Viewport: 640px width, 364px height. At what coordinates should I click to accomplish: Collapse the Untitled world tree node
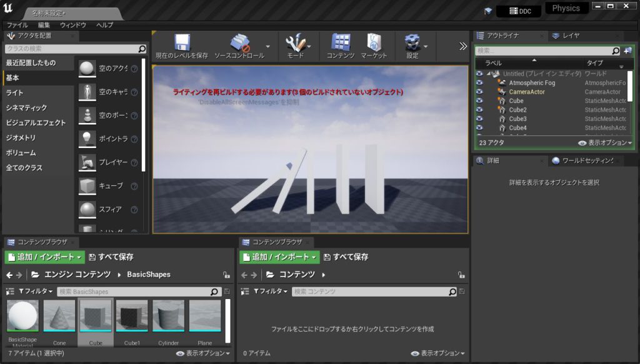click(489, 74)
